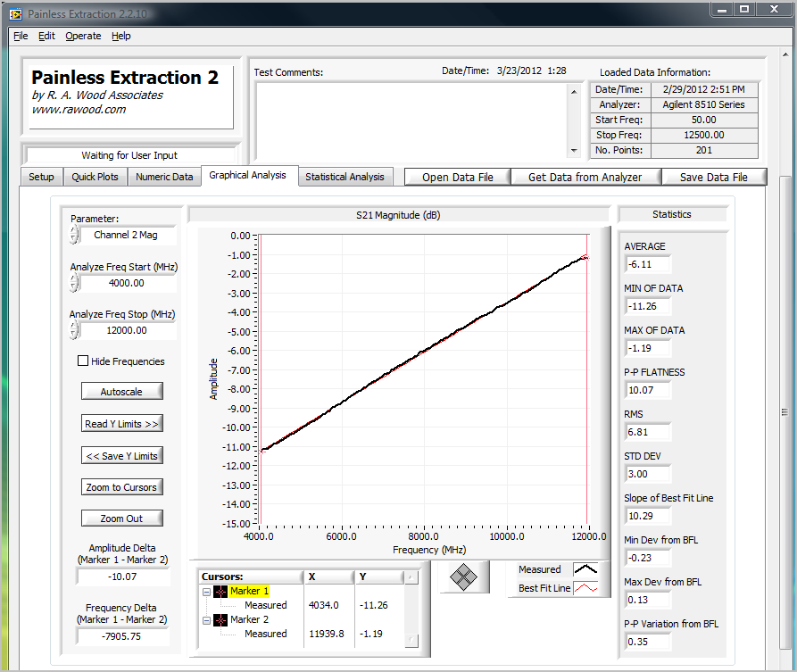This screenshot has height=672, width=797.
Task: Click the No. Points value 201
Action: 704,151
